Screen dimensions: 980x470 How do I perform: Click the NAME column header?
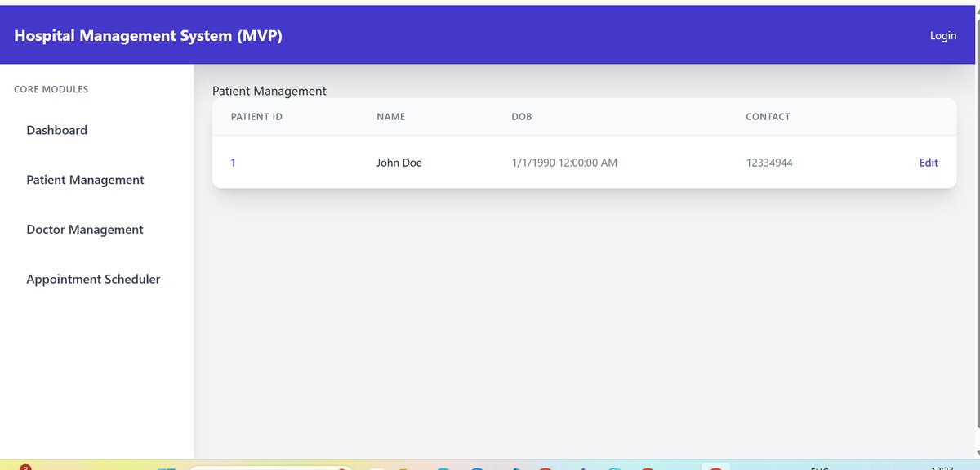[x=390, y=117]
